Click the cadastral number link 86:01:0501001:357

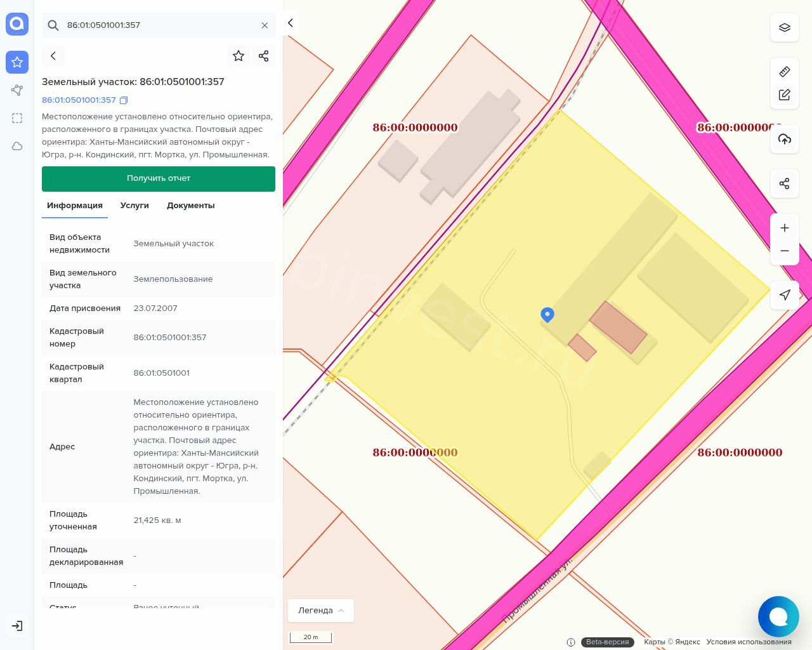click(x=79, y=100)
